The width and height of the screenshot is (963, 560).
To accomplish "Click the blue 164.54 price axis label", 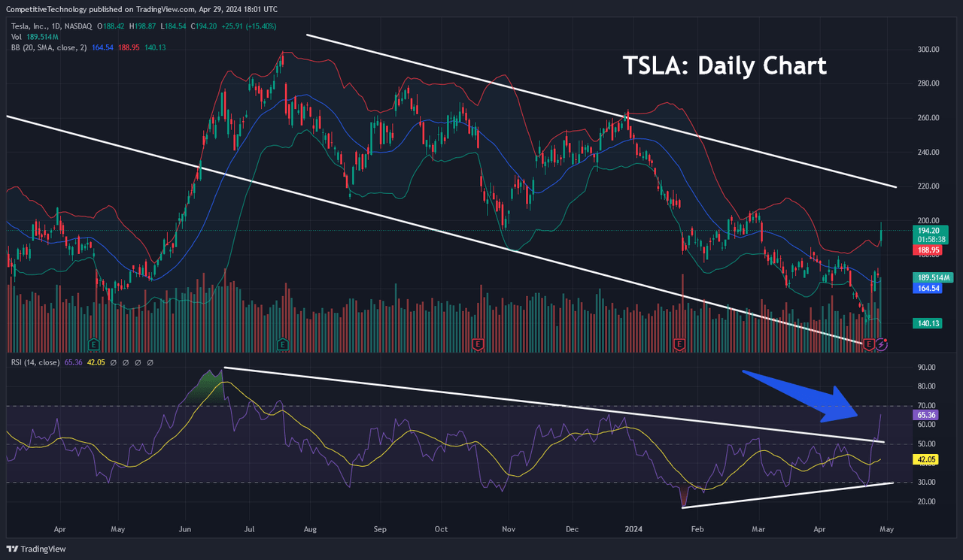I will (928, 287).
